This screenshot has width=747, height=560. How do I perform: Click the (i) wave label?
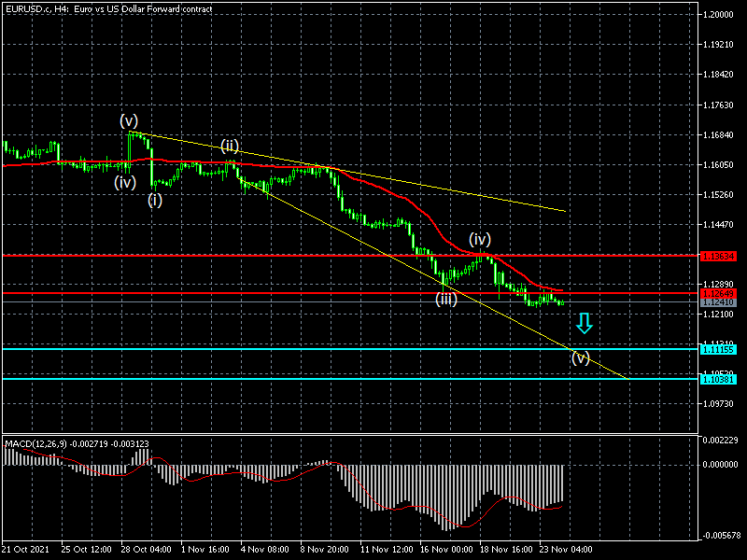point(155,199)
